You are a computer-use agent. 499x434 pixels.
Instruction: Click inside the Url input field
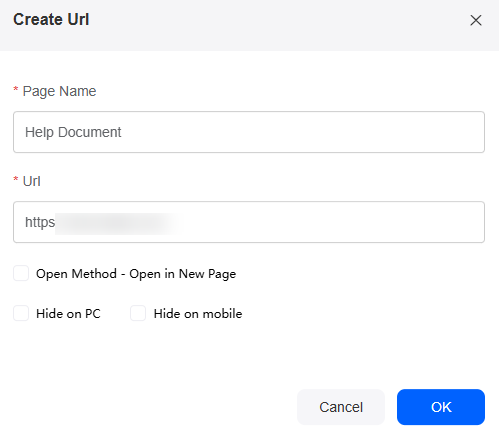249,222
